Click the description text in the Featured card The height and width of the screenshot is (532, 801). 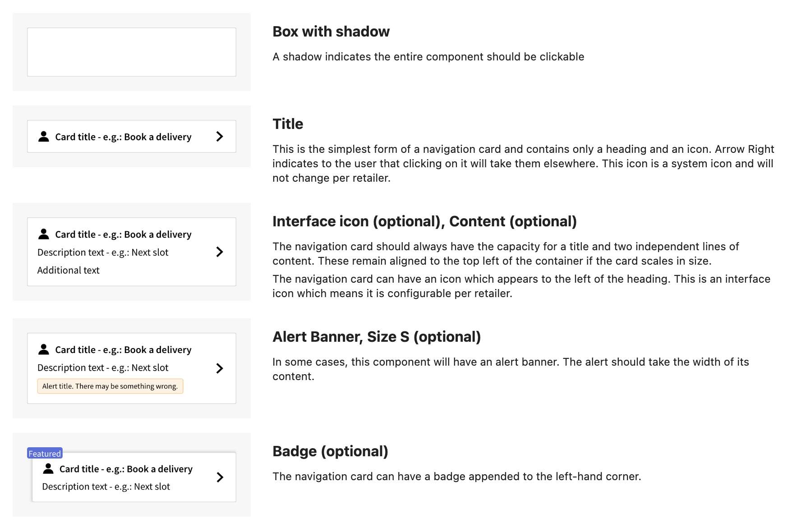pos(106,487)
